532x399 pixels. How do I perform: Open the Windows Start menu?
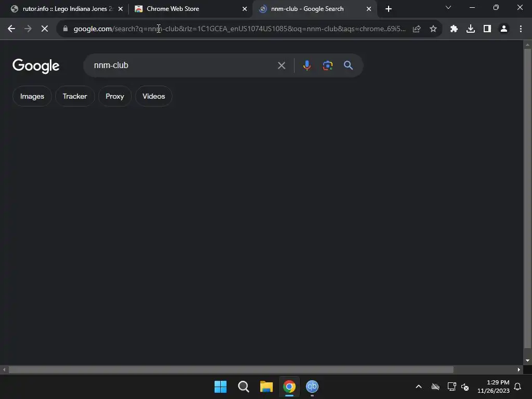pyautogui.click(x=220, y=387)
